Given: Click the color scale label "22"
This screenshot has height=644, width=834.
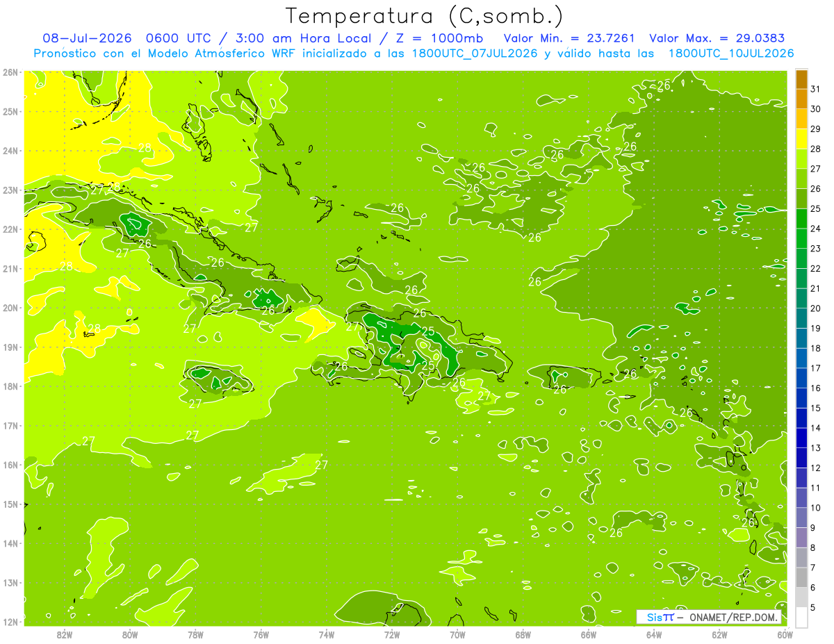Looking at the screenshot, I should pyautogui.click(x=815, y=268).
